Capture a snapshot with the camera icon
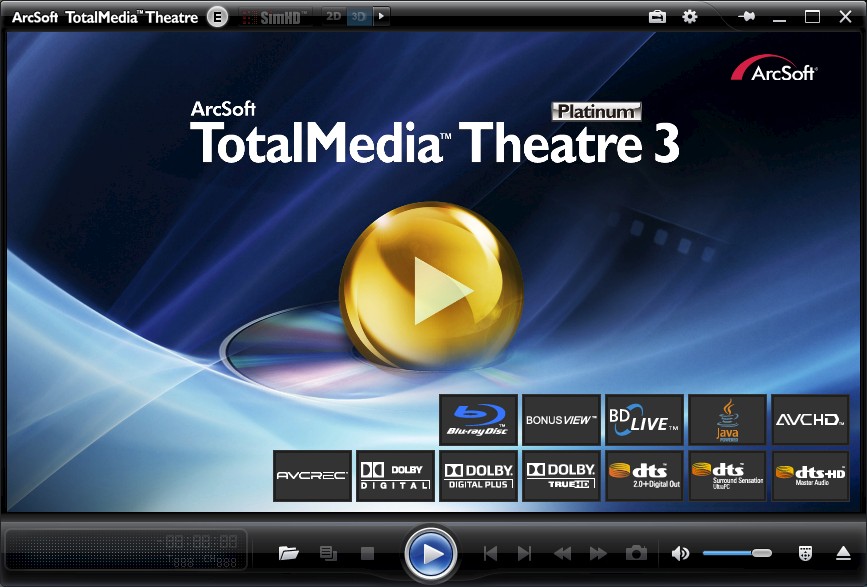867x587 pixels. tap(636, 553)
